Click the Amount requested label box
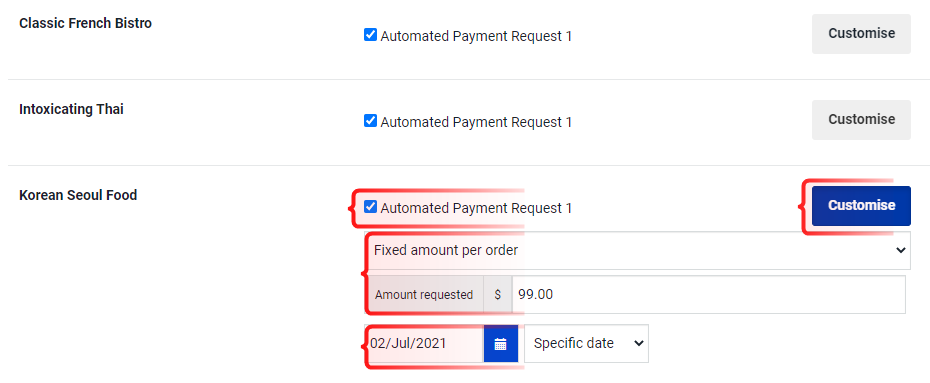The width and height of the screenshot is (930, 383). [424, 295]
